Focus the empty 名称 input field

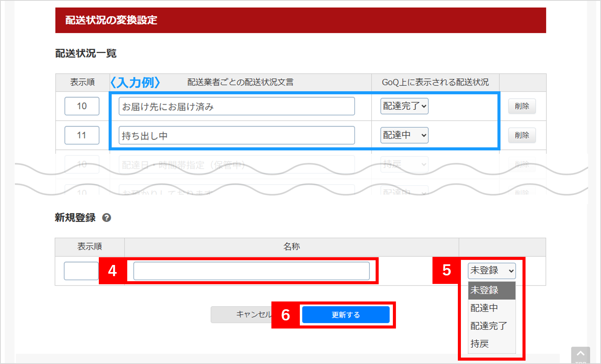click(251, 271)
